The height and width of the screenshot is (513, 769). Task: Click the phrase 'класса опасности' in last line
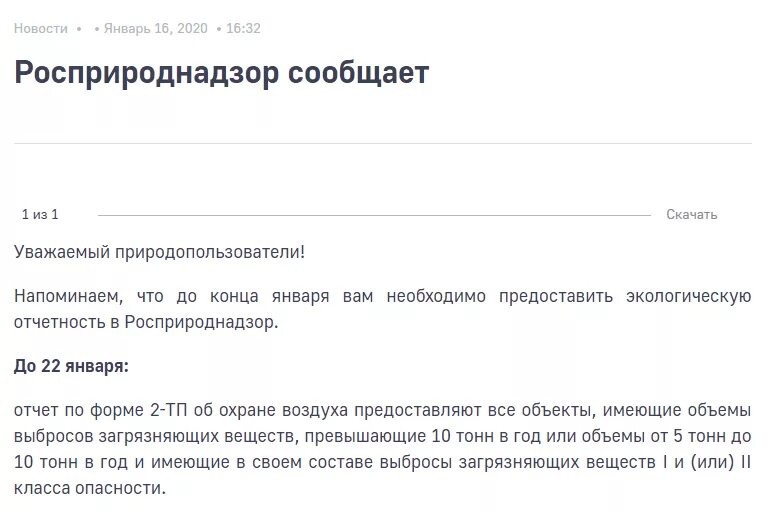pos(90,488)
